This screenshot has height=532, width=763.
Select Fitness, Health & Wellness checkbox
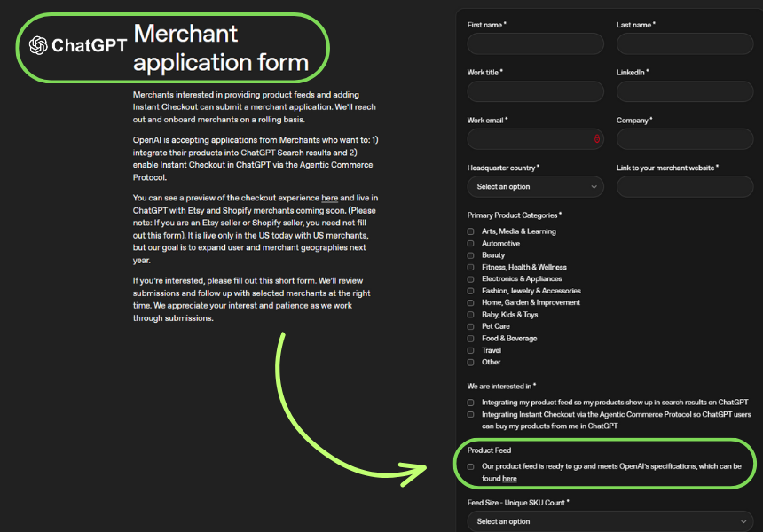[470, 267]
